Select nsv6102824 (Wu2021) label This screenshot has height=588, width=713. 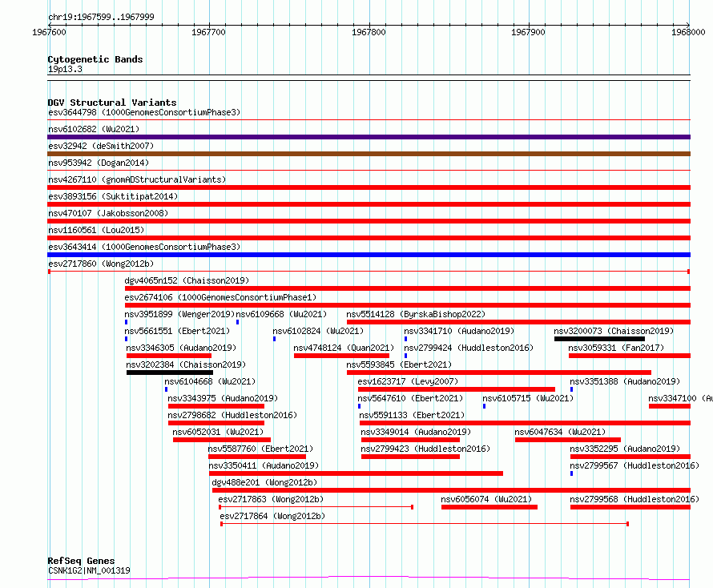(318, 331)
